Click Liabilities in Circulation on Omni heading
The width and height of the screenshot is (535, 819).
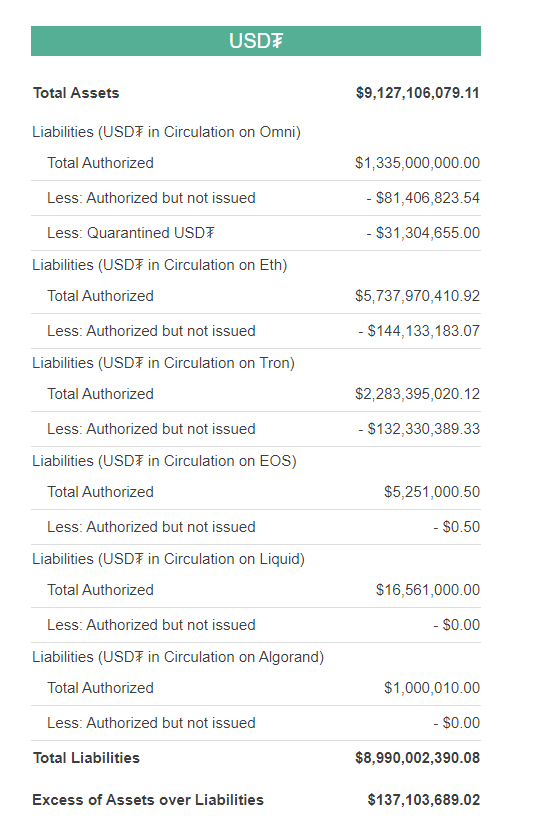pyautogui.click(x=166, y=132)
